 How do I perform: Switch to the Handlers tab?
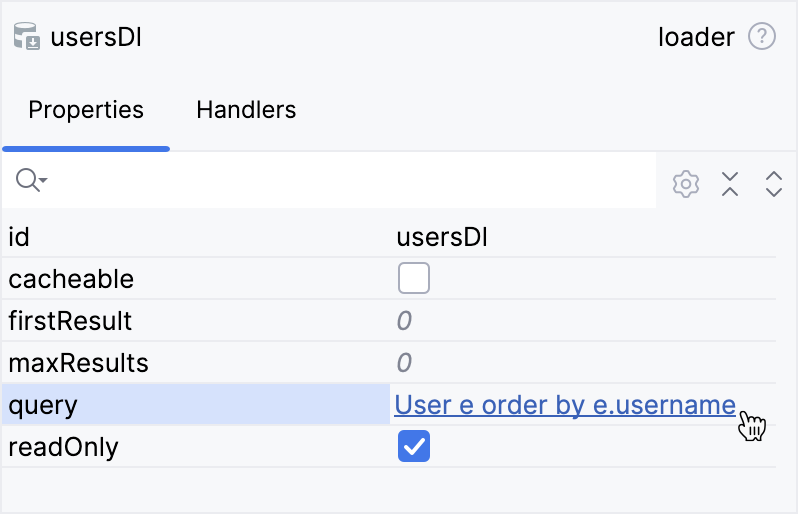246,110
